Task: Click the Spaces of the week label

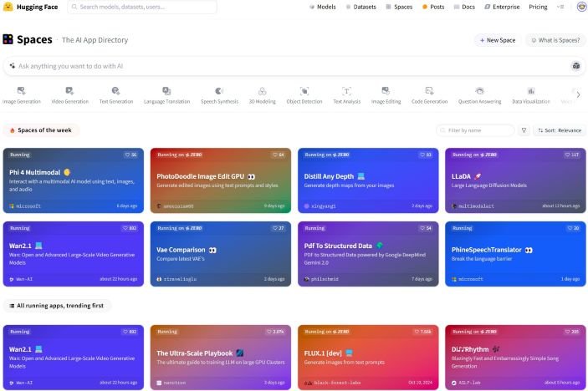Action: [x=42, y=130]
